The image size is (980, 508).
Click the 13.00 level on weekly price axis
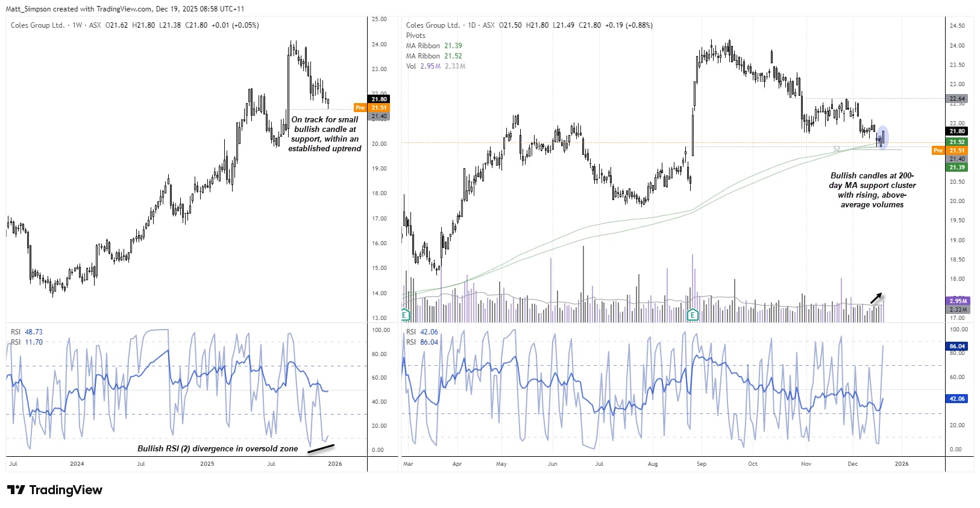tap(379, 318)
